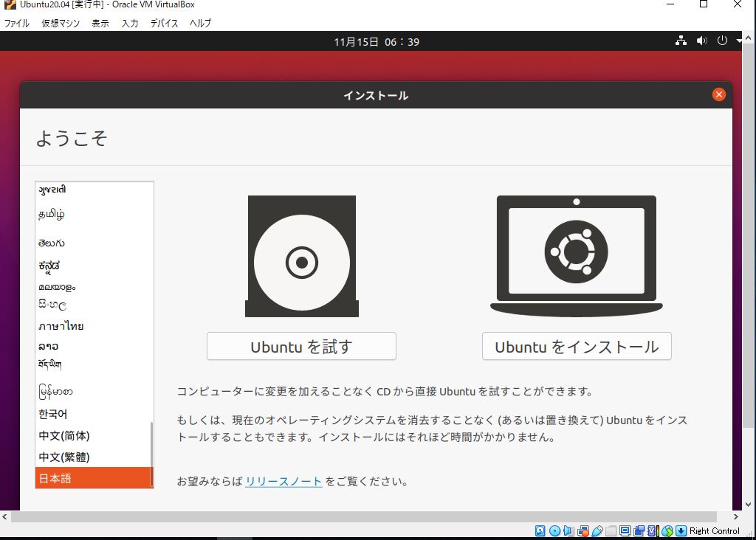Click the Ubuntu を試す button
The image size is (756, 540).
(x=301, y=347)
